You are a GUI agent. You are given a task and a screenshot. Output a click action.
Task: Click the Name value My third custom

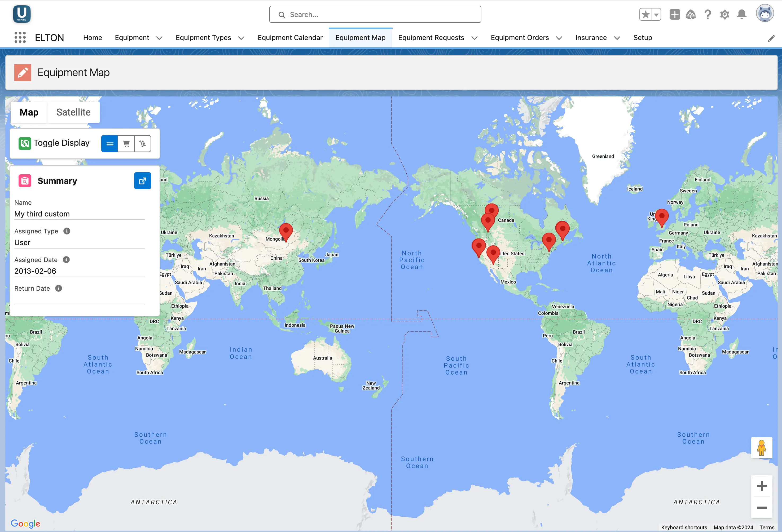click(42, 214)
